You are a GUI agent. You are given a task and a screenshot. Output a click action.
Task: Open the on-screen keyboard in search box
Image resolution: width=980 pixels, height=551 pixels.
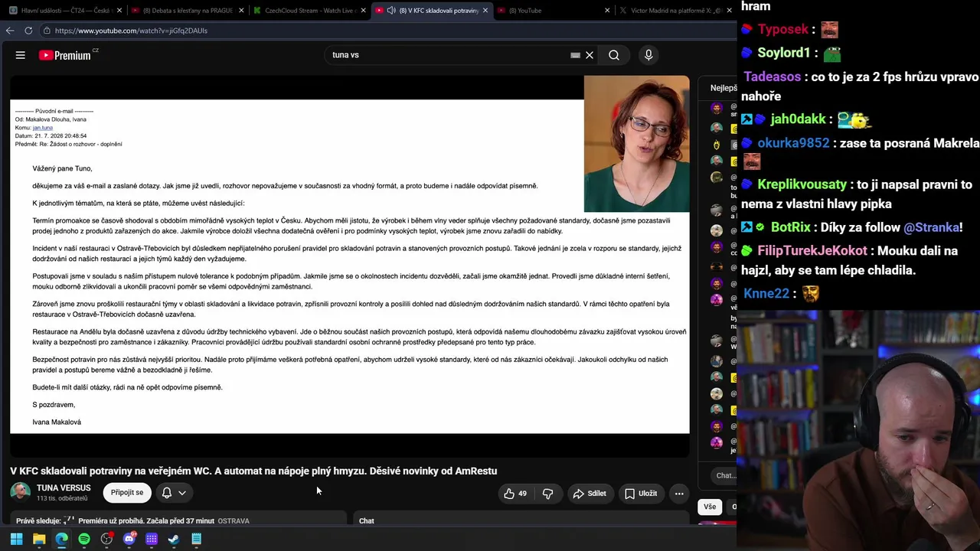coord(575,55)
